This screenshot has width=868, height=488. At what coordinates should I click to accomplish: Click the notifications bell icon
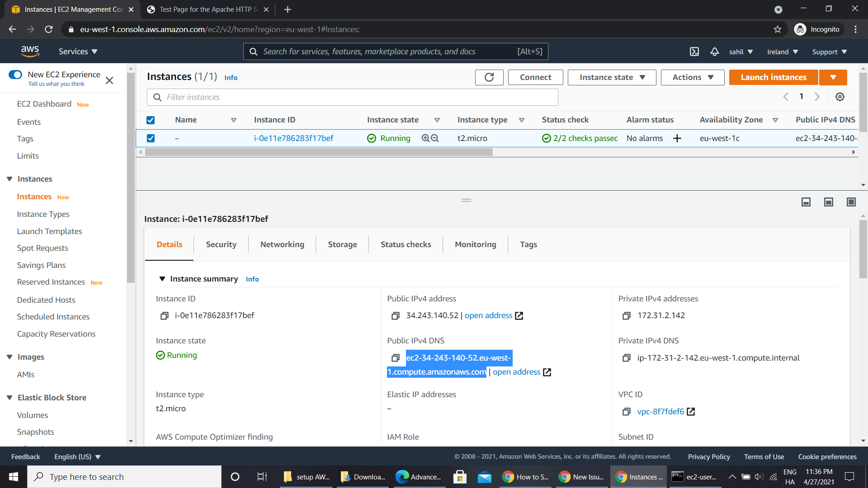click(714, 52)
